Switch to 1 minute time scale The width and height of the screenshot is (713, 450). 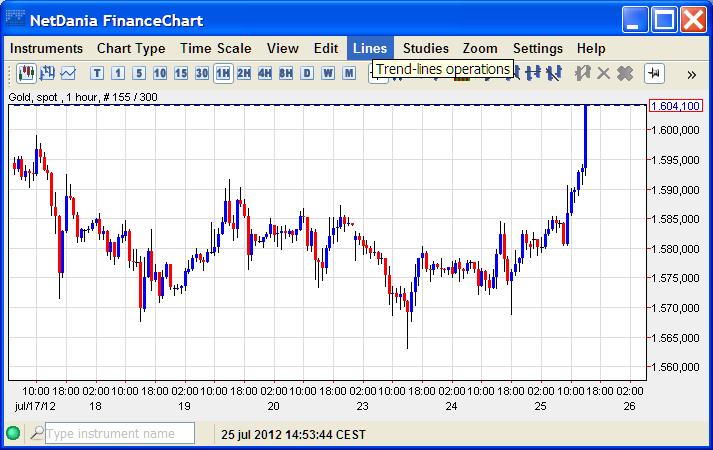tap(118, 73)
